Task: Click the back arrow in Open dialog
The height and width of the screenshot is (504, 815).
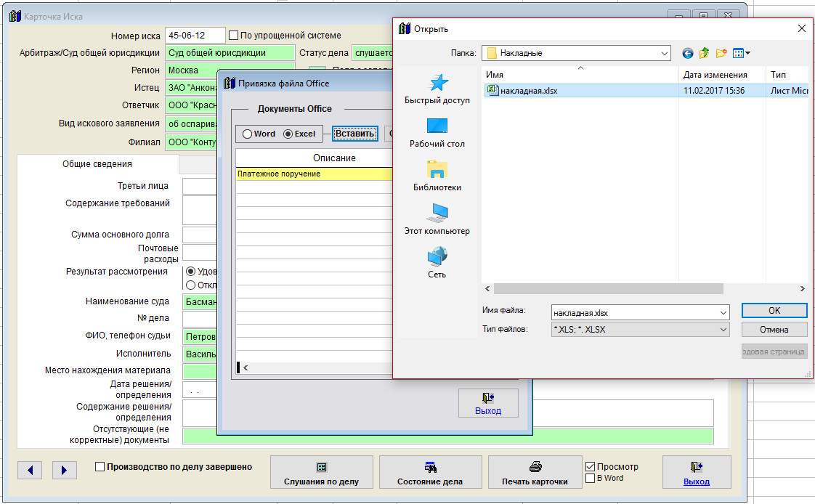Action: (688, 53)
